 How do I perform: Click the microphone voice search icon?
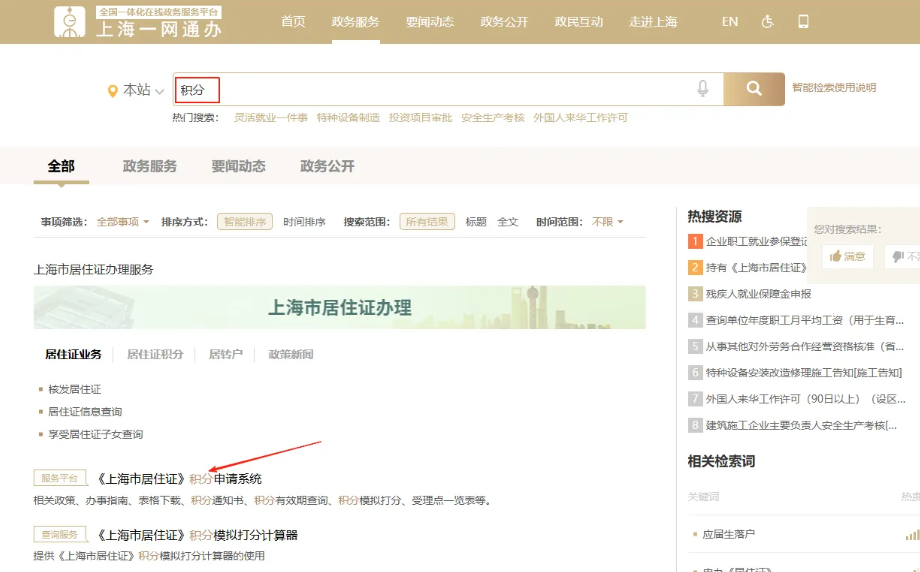pyautogui.click(x=703, y=89)
